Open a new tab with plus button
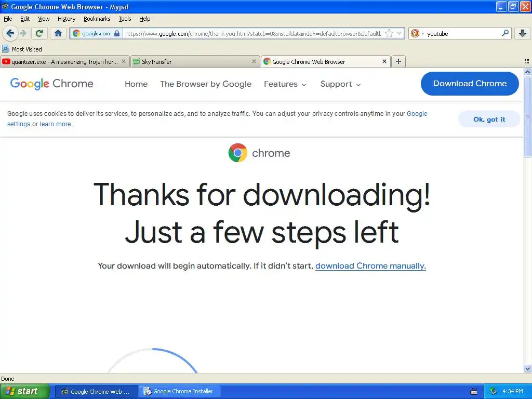Image resolution: width=532 pixels, height=399 pixels. click(x=398, y=61)
